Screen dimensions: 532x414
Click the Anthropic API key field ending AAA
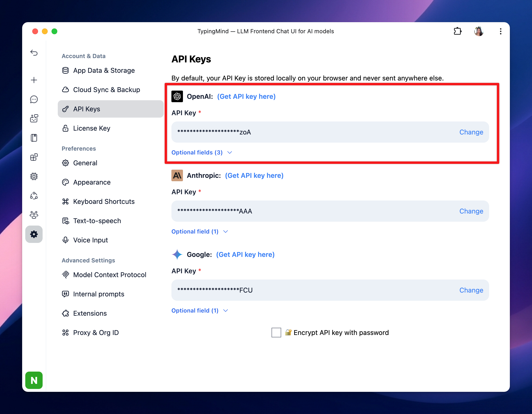click(330, 211)
